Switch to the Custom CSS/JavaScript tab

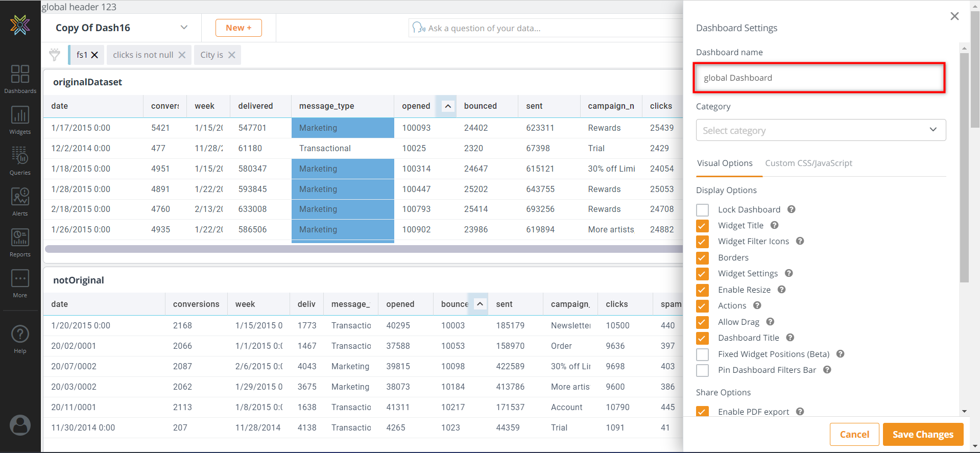coord(808,163)
